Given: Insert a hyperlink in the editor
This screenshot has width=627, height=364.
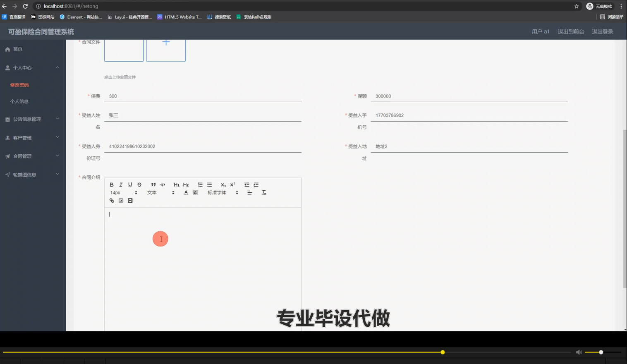Looking at the screenshot, I should tap(112, 200).
